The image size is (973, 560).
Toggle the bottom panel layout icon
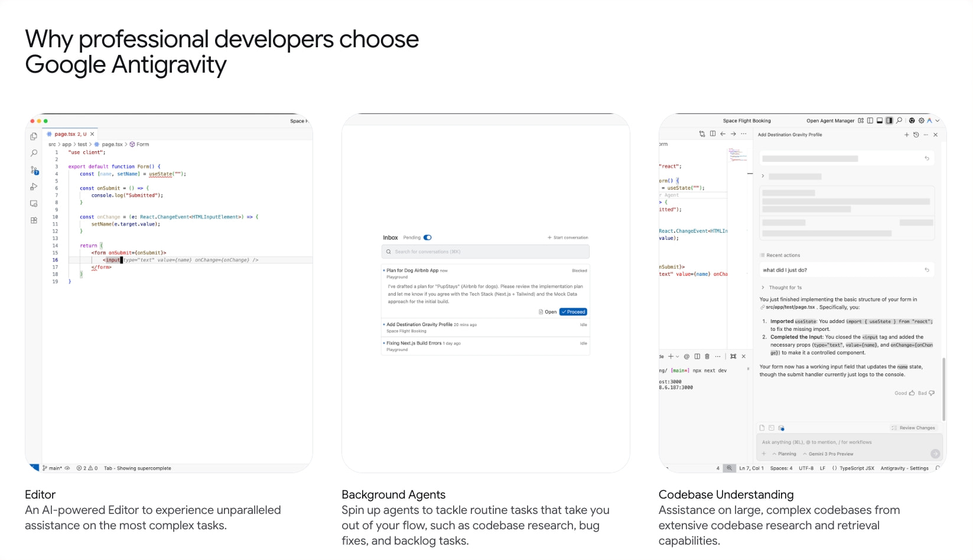click(880, 121)
